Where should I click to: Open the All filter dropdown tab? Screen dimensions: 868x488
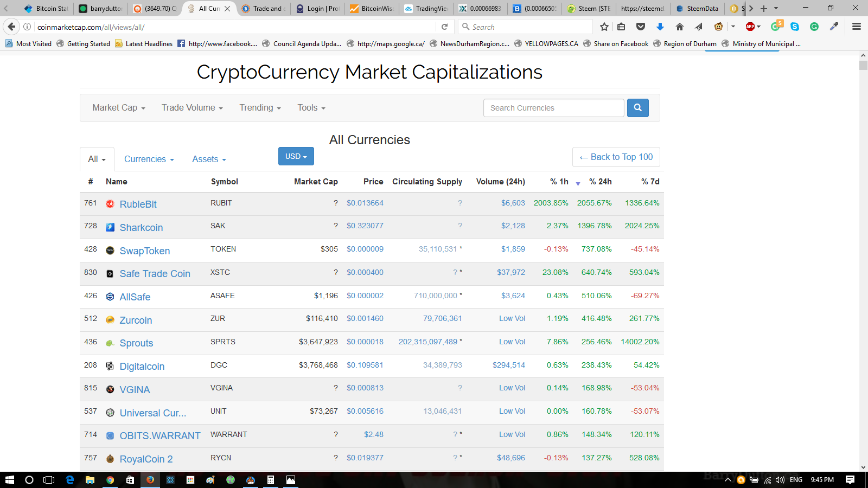[x=97, y=159]
